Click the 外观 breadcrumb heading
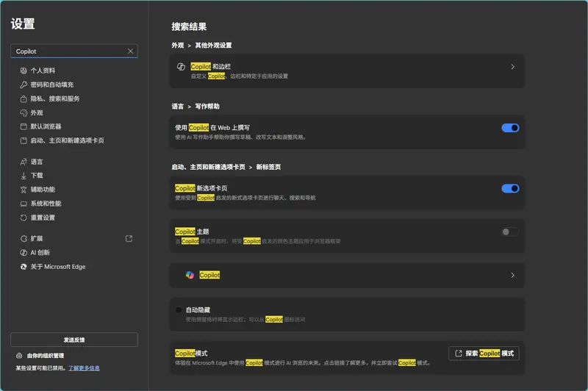 [x=178, y=45]
